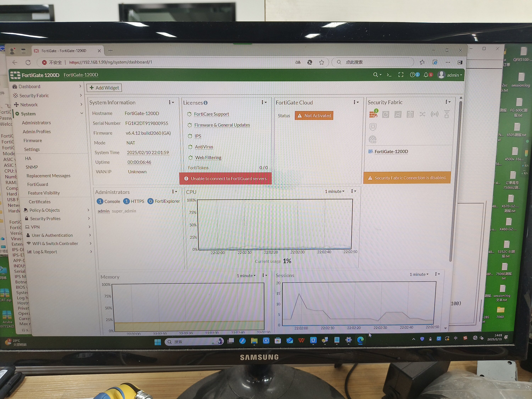Screen dimensions: 532x399
Task: Add this page to favorites star
Action: point(322,63)
